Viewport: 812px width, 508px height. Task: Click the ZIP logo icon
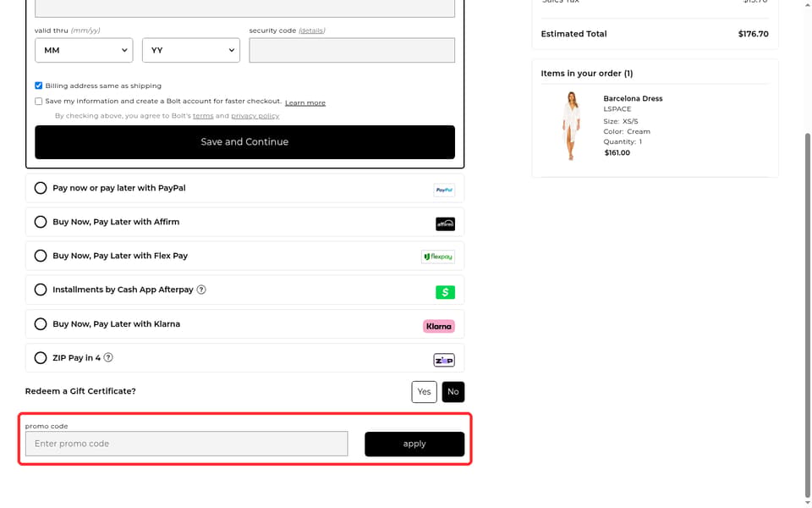point(444,360)
